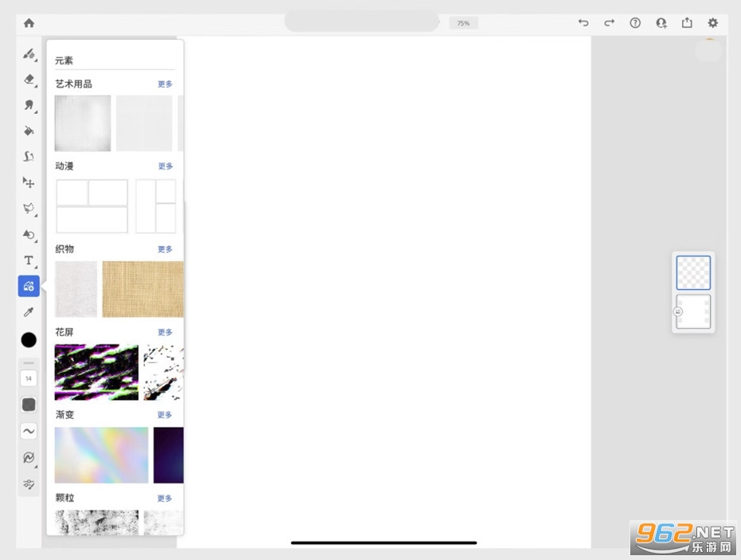
Task: Select the transparent top layer thumbnail
Action: (693, 272)
